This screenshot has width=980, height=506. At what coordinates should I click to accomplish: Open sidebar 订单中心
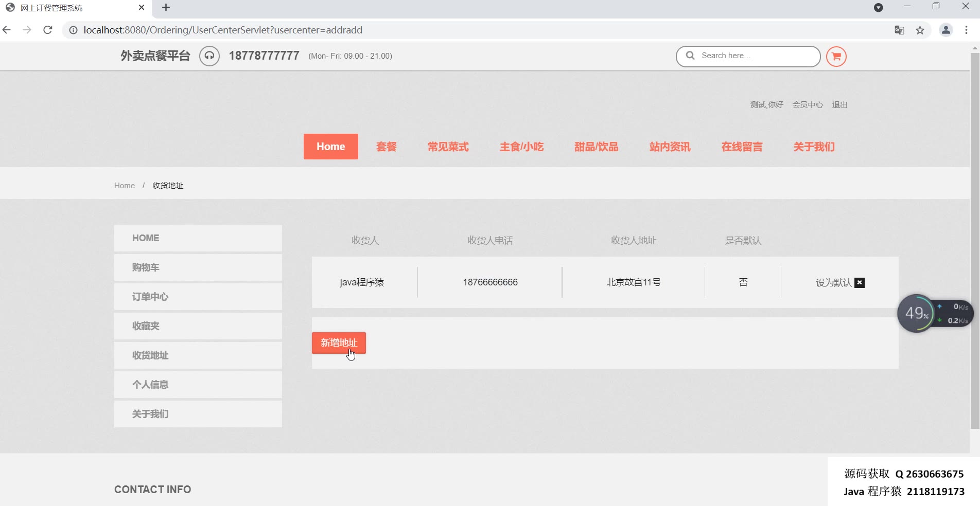pos(198,297)
